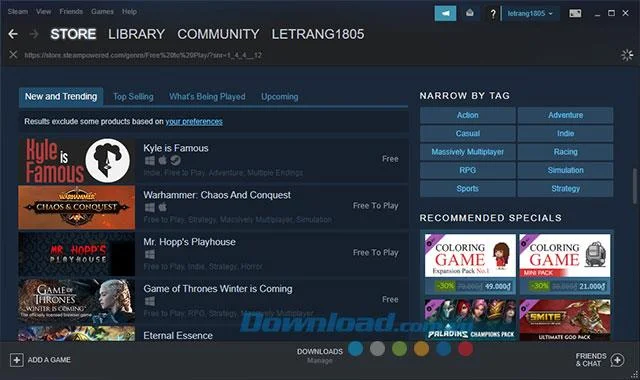Click the 49.000₫ discounted price
Screen dimensions: 640x380
[x=498, y=287]
